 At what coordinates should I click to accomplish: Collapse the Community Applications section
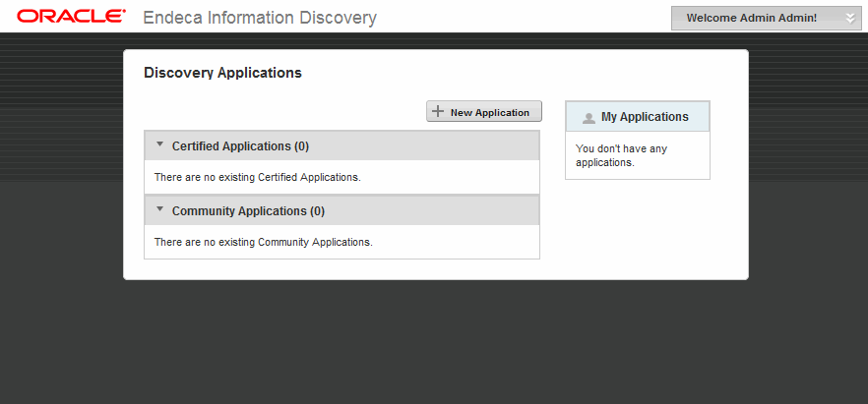pyautogui.click(x=160, y=209)
